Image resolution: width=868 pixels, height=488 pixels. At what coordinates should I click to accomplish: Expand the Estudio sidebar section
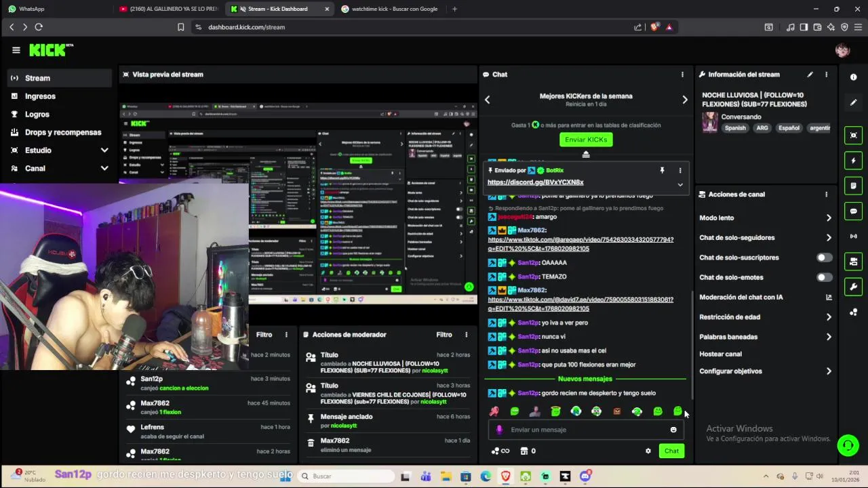click(60, 150)
